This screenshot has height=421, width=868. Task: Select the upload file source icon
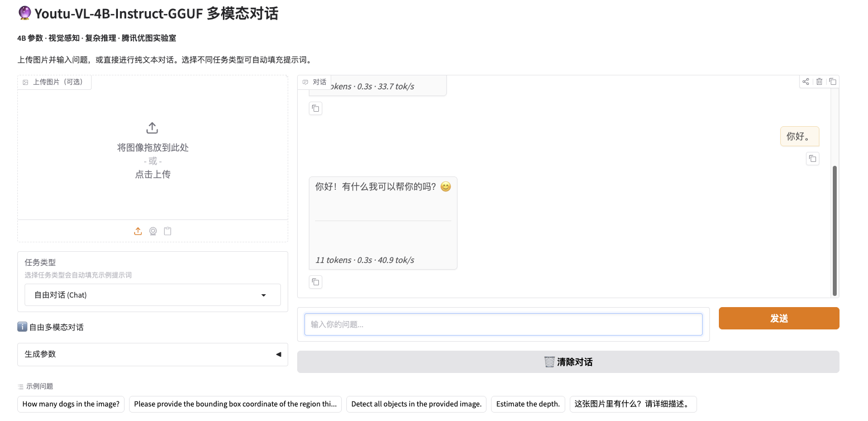point(138,231)
